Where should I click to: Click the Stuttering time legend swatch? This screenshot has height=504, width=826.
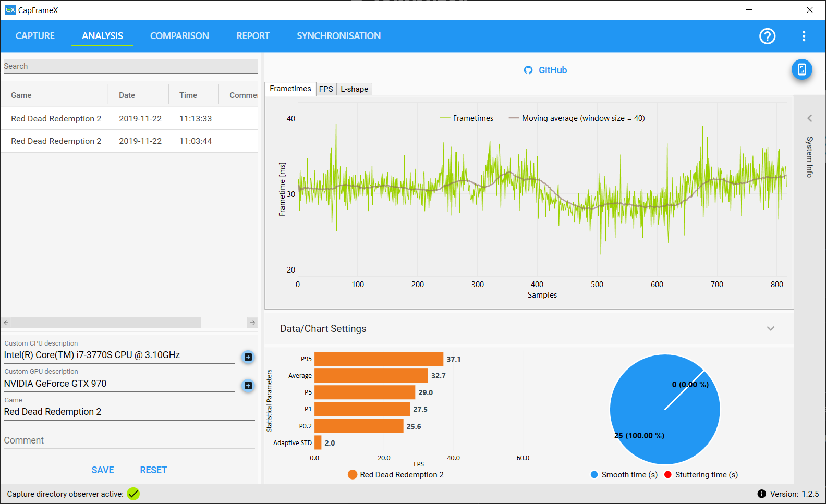[x=668, y=474]
